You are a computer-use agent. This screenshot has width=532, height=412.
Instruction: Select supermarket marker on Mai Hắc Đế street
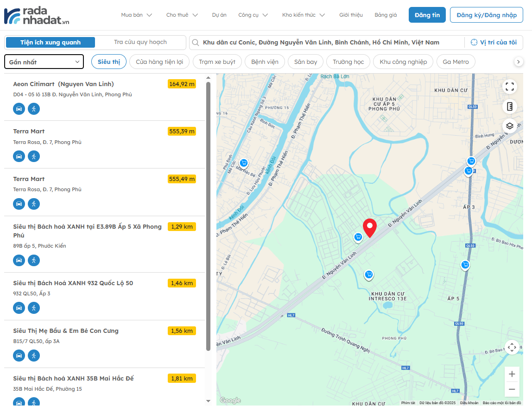pyautogui.click(x=244, y=163)
